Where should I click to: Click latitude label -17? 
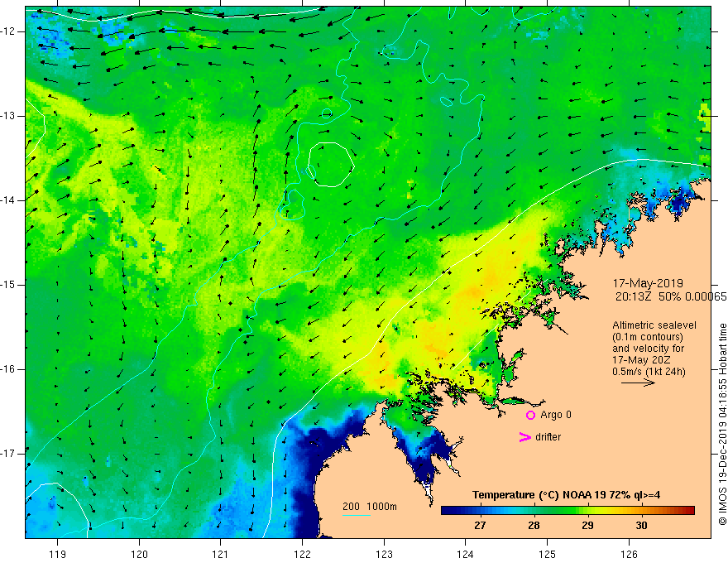click(x=8, y=454)
